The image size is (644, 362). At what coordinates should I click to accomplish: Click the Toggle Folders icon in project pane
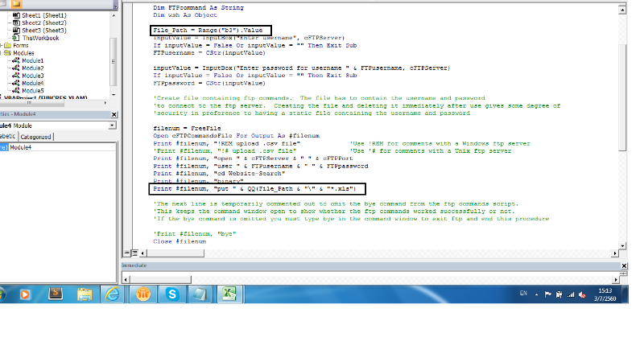coord(15,4)
